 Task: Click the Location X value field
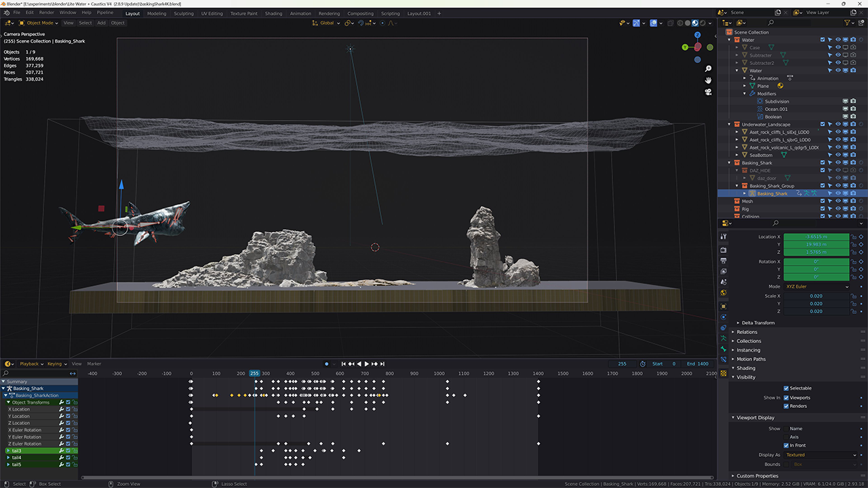pos(816,237)
